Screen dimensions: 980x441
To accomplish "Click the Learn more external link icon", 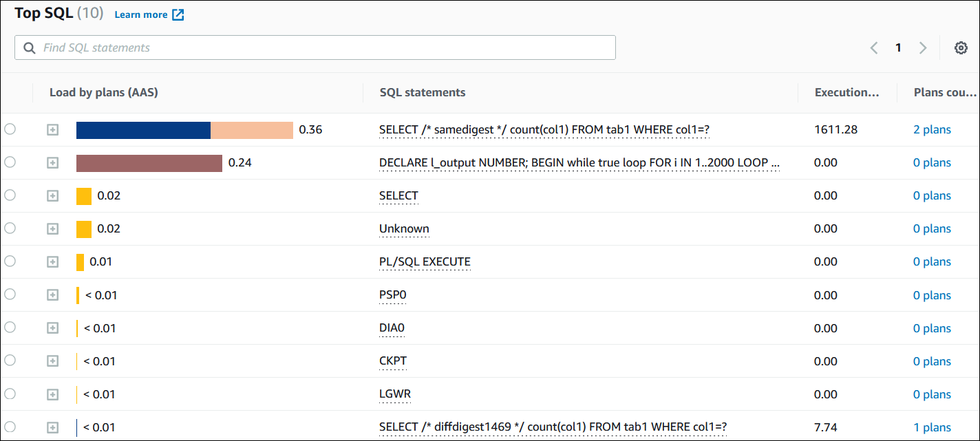I will (178, 14).
